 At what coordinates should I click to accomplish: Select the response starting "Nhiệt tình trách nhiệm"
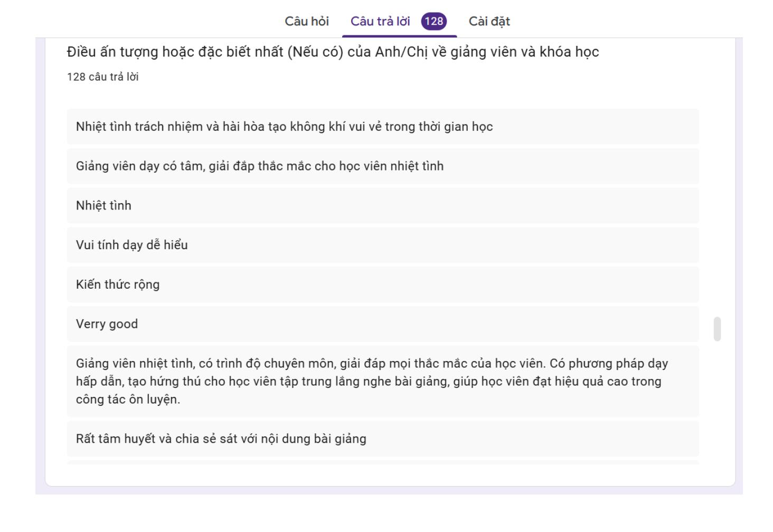[284, 127]
